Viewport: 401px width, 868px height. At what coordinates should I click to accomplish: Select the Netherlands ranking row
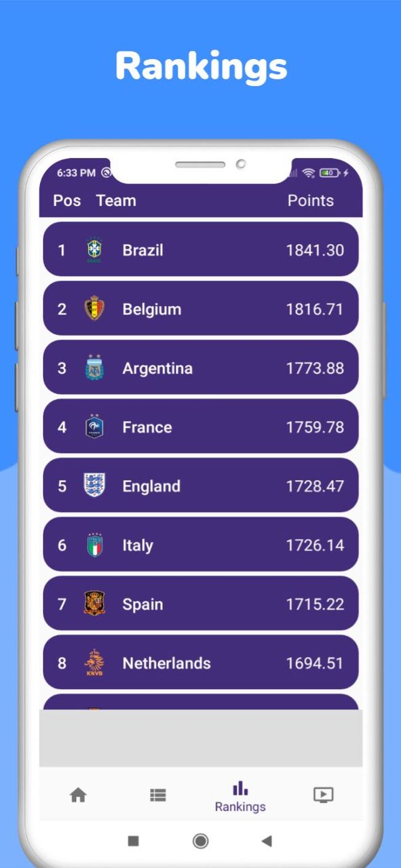coord(200,663)
